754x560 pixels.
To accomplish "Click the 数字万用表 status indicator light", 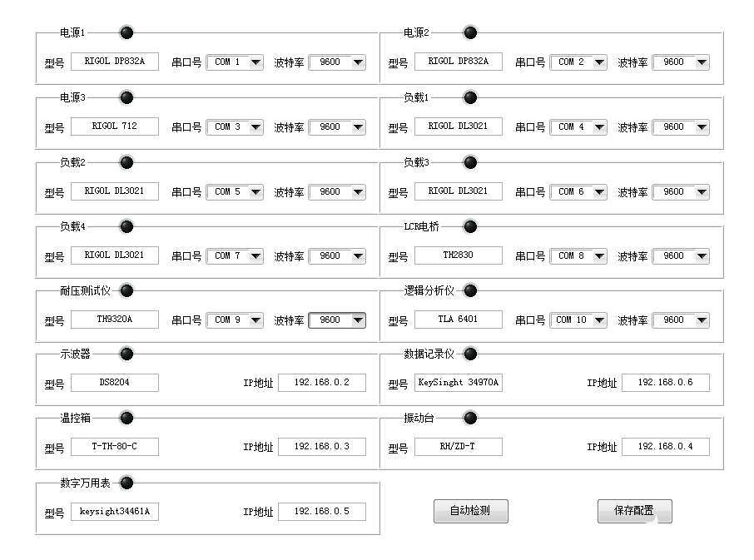I will click(x=126, y=483).
